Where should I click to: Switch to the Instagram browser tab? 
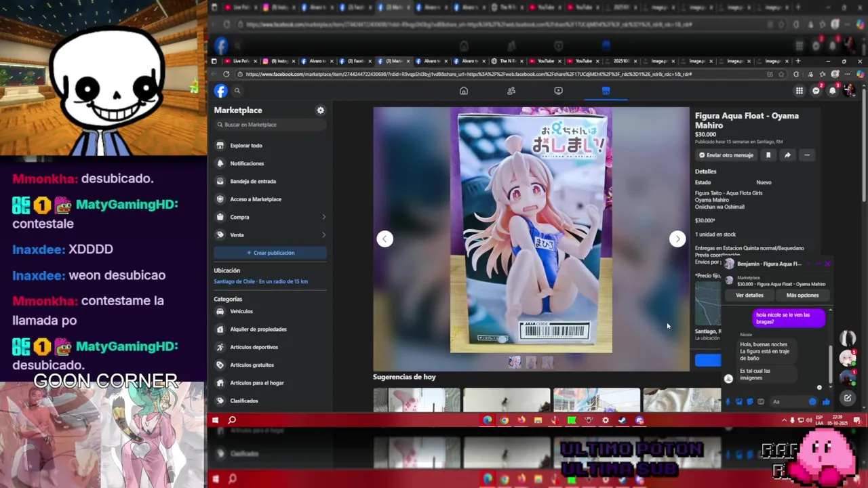(x=279, y=61)
